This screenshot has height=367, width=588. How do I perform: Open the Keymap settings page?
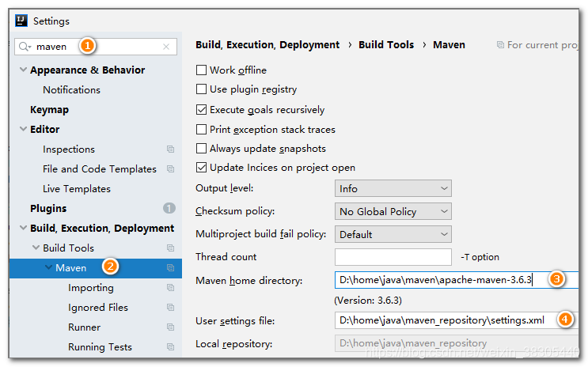[50, 110]
